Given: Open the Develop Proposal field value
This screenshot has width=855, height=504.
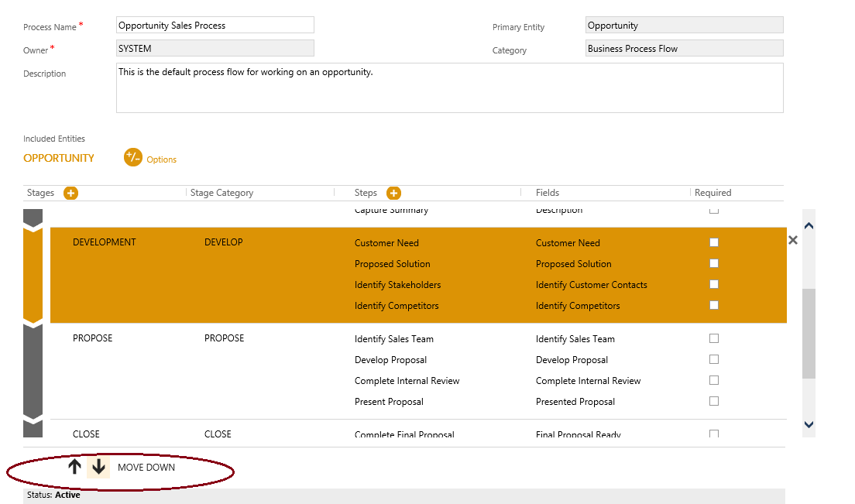Looking at the screenshot, I should pyautogui.click(x=572, y=359).
